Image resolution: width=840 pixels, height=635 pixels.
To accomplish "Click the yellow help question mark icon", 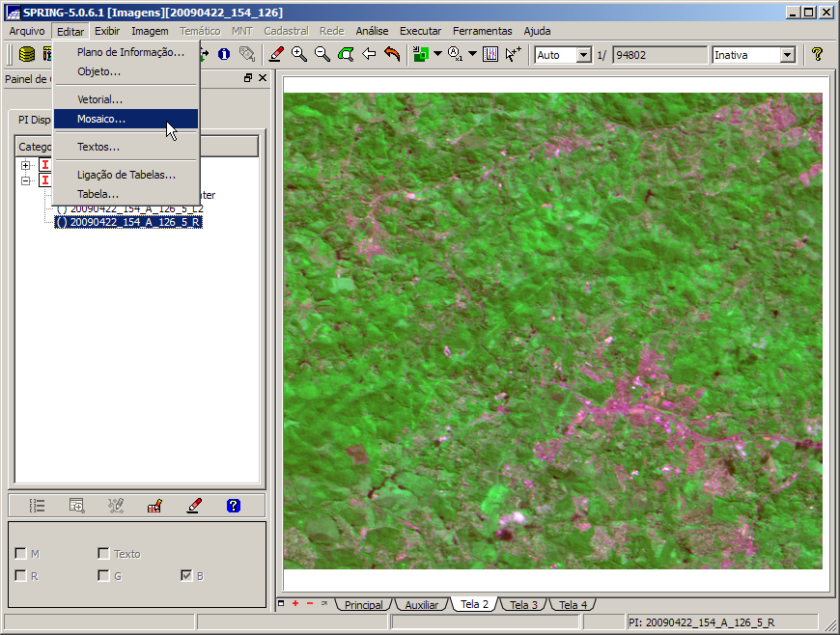I will [817, 55].
